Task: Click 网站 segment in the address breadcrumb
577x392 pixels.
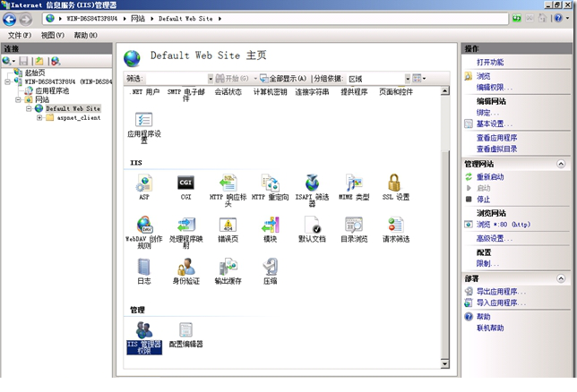Action: [138, 19]
